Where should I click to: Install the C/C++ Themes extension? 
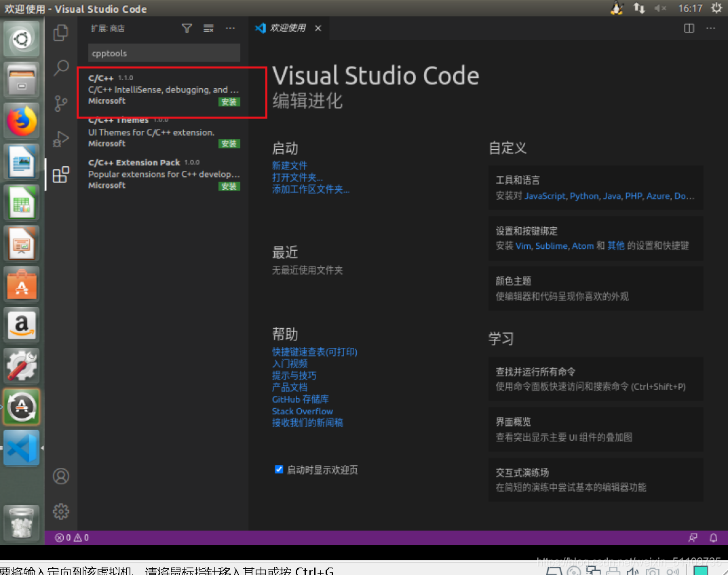[229, 143]
